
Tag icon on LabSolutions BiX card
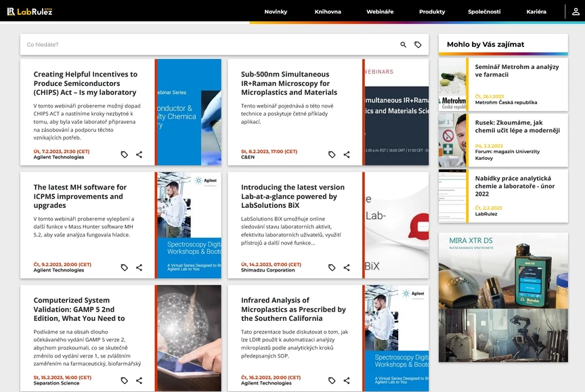pyautogui.click(x=332, y=267)
